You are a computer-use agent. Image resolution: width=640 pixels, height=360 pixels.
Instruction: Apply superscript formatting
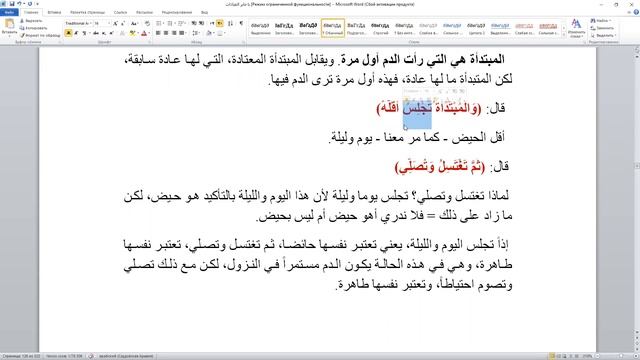click(x=111, y=33)
